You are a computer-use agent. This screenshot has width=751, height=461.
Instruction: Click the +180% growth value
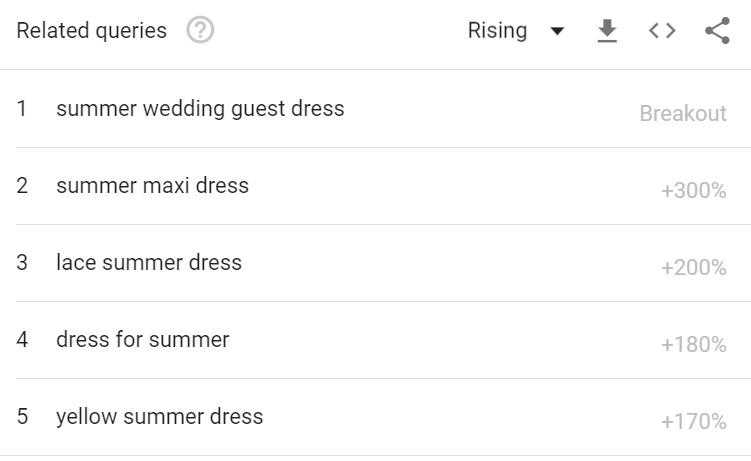pyautogui.click(x=694, y=345)
